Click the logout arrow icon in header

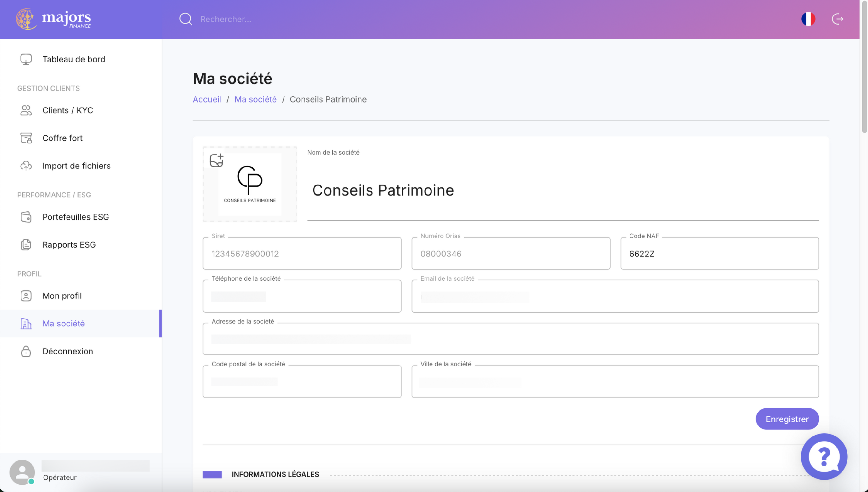pyautogui.click(x=837, y=19)
